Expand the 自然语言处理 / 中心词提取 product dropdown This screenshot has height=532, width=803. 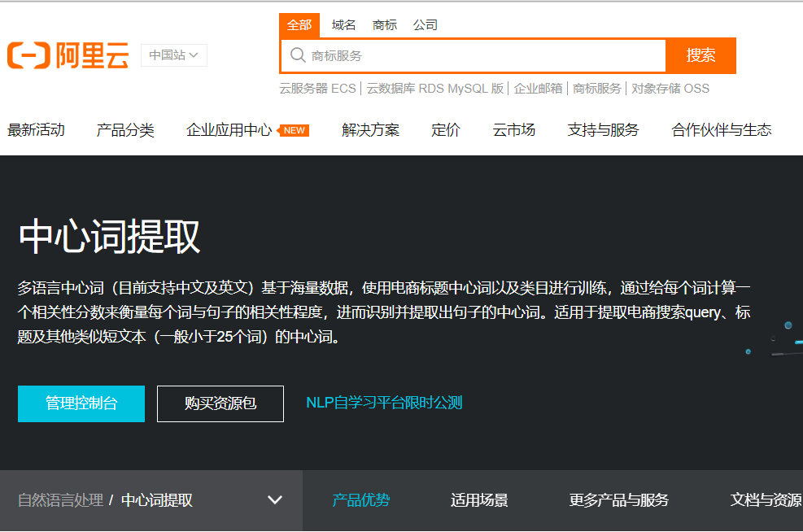[x=275, y=500]
